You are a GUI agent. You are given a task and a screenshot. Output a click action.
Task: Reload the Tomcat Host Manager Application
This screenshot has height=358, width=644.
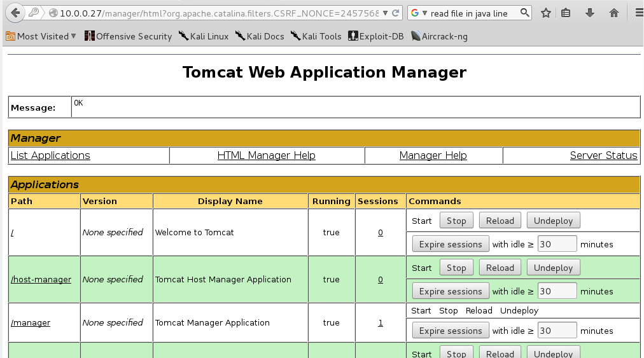click(500, 268)
